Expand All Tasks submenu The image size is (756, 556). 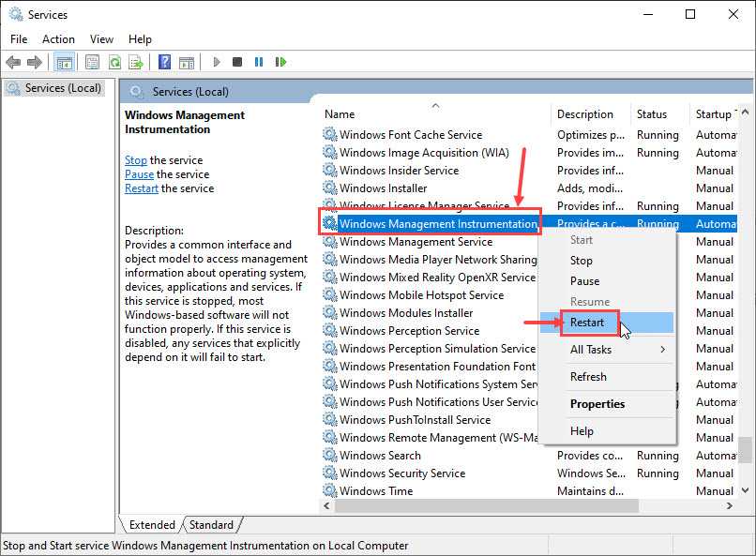point(609,350)
